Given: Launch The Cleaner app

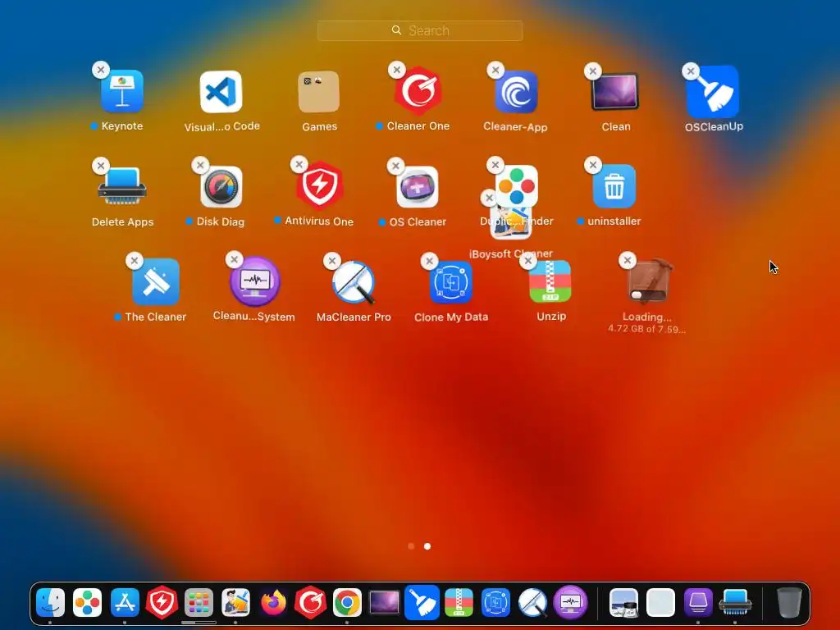Looking at the screenshot, I should pyautogui.click(x=156, y=281).
